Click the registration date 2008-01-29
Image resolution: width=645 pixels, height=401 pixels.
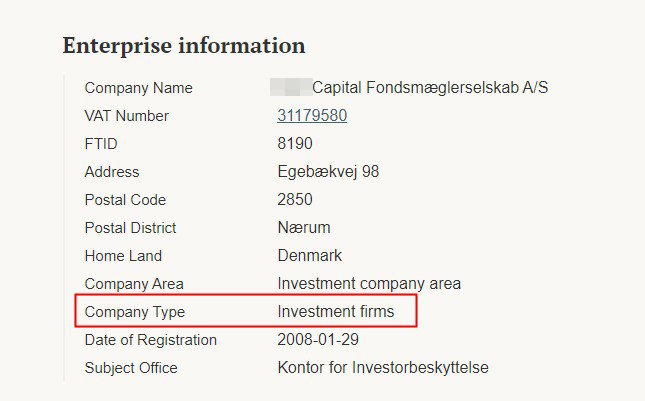319,340
